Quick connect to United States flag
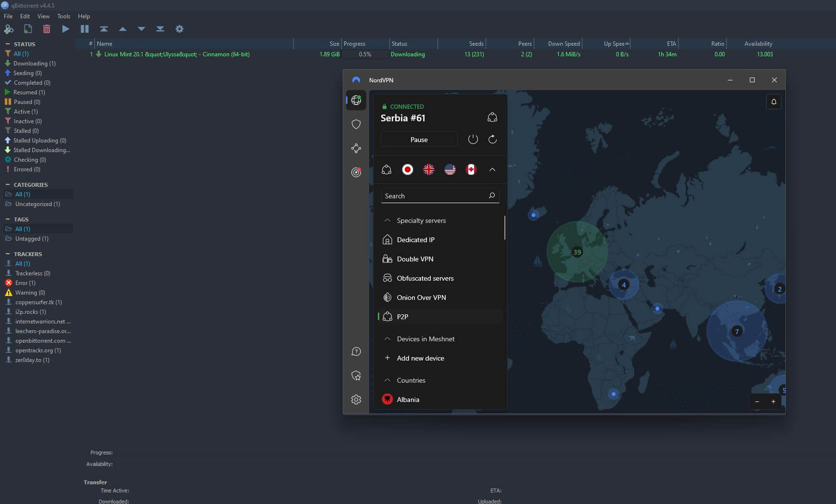836x504 pixels. 450,169
